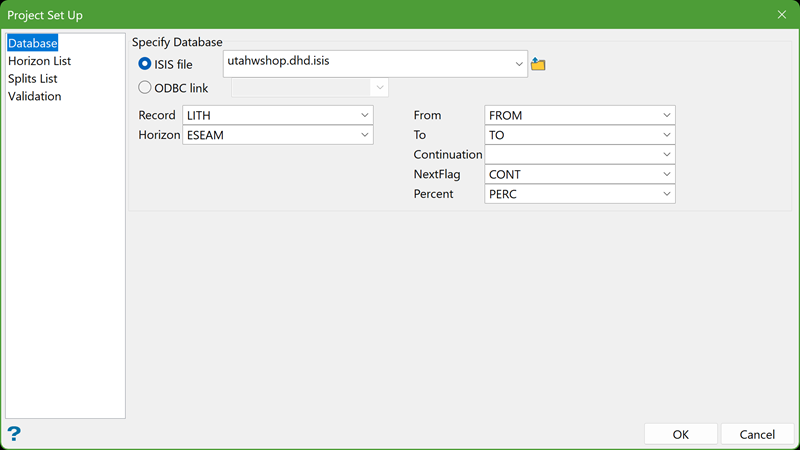Close the Project Set Up dialog
This screenshot has height=450, width=800.
click(x=781, y=14)
